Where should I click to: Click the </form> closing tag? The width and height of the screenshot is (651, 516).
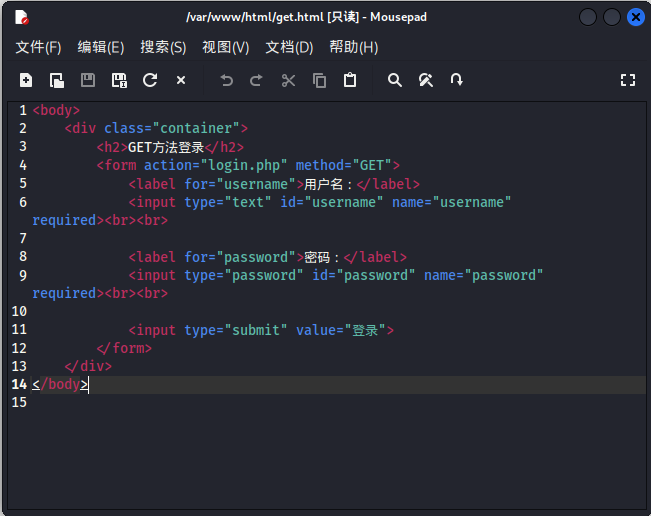[124, 348]
